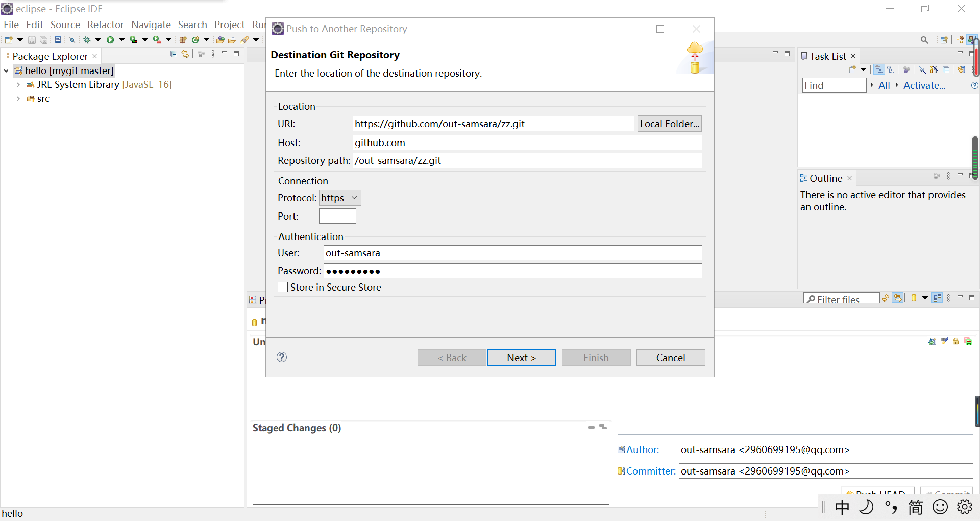Toggle Link with Editor and Selection in Git Staging
Viewport: 980px width, 521px height.
(898, 298)
